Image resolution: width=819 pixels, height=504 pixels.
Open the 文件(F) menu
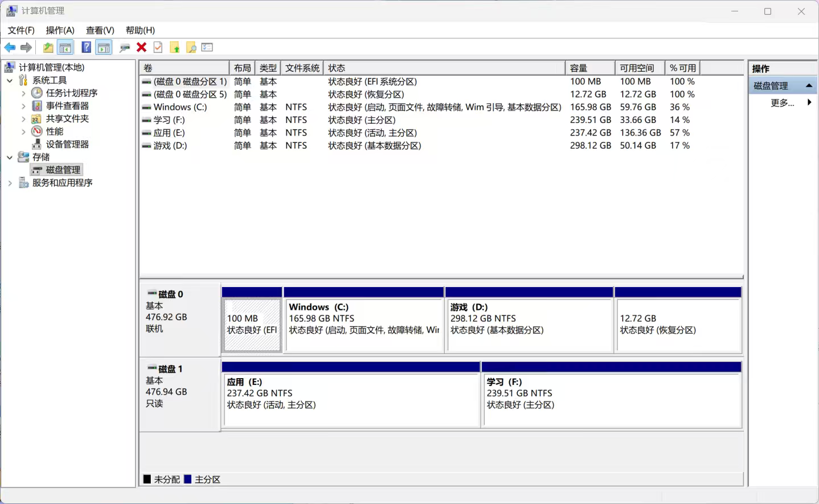(x=21, y=30)
